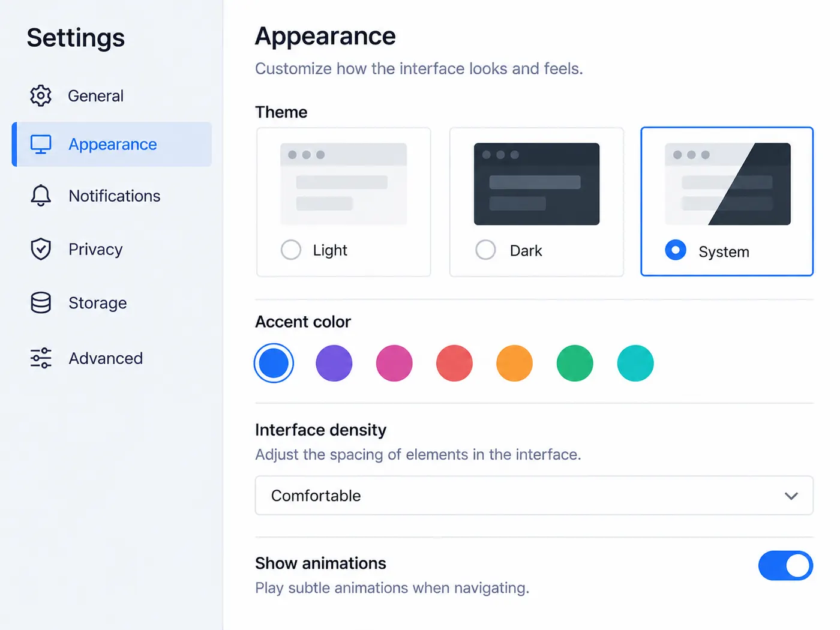Select the Light theme radio button

(291, 250)
